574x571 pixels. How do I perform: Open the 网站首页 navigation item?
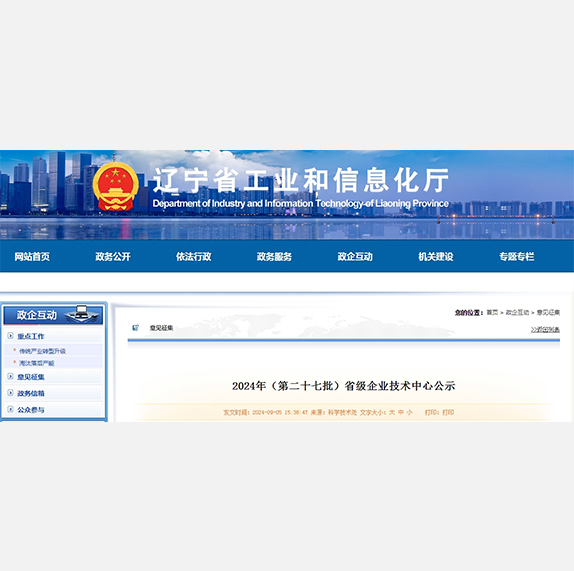coord(32,256)
